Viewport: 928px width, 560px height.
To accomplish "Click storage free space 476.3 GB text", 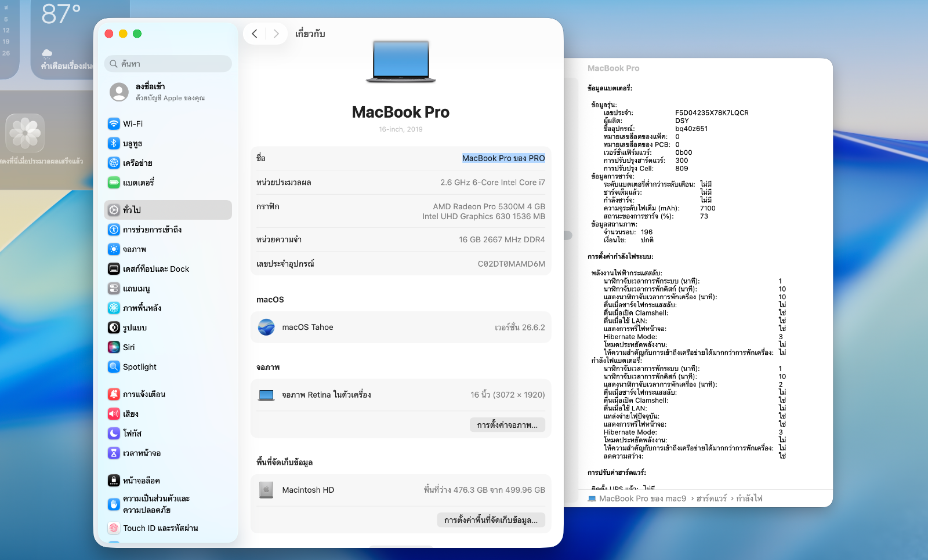I will (x=484, y=490).
